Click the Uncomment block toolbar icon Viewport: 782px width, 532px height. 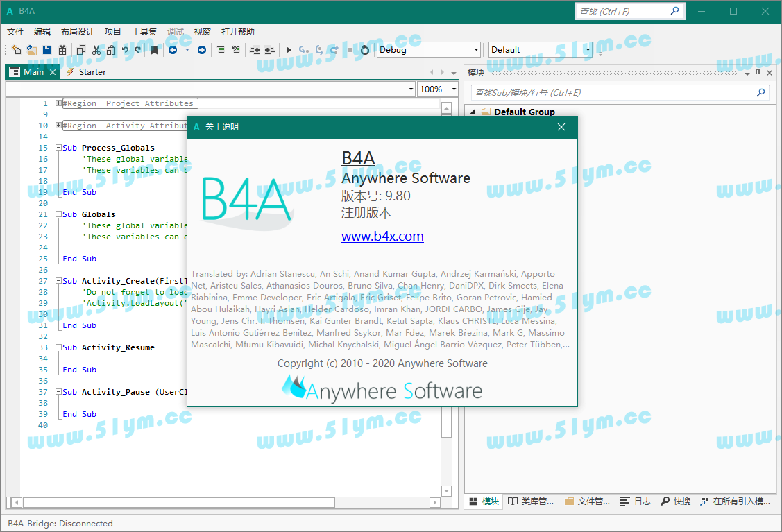(x=235, y=49)
